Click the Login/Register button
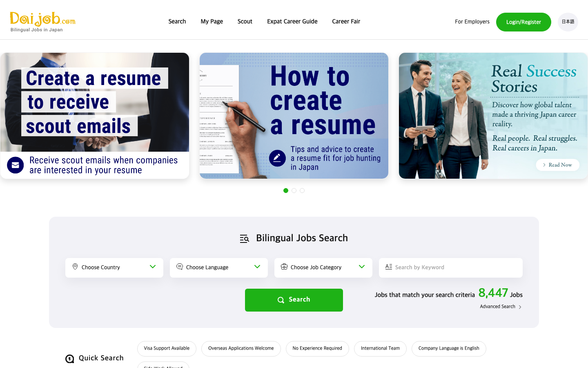588x368 pixels. tap(523, 22)
